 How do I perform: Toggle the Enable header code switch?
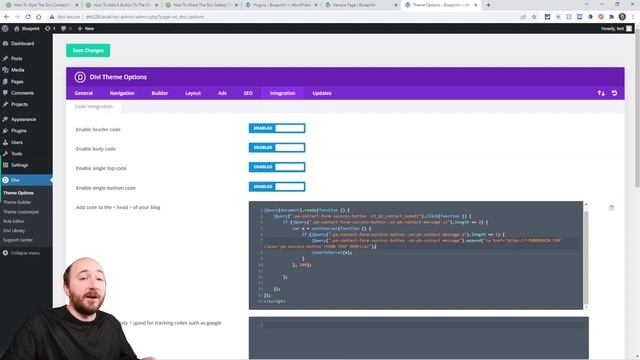point(277,128)
